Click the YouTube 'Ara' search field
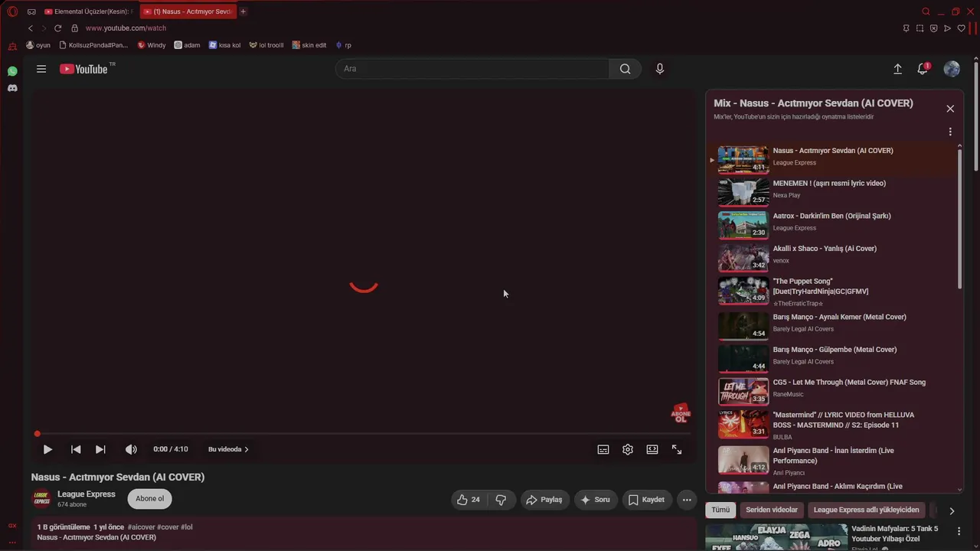The height and width of the screenshot is (551, 980). pos(472,69)
